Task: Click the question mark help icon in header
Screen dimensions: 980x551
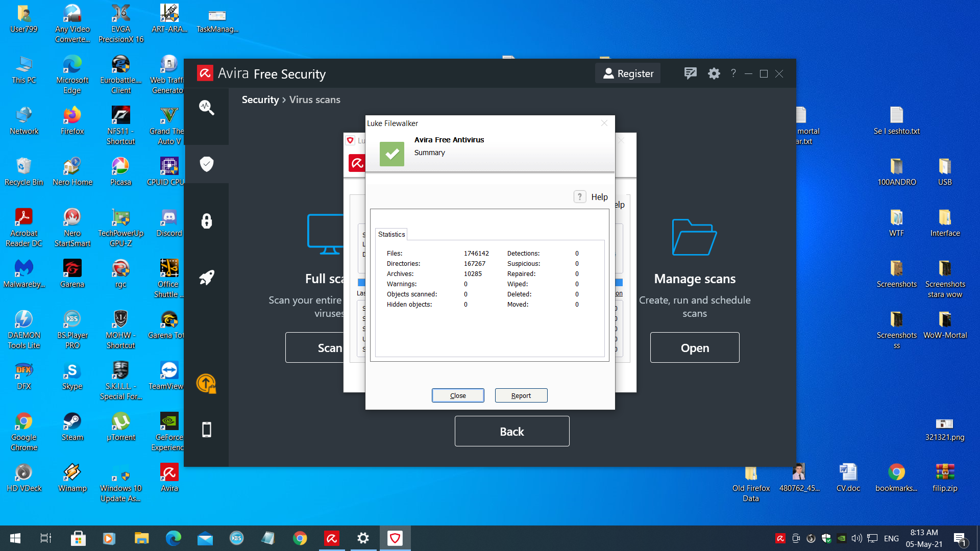Action: pos(733,73)
